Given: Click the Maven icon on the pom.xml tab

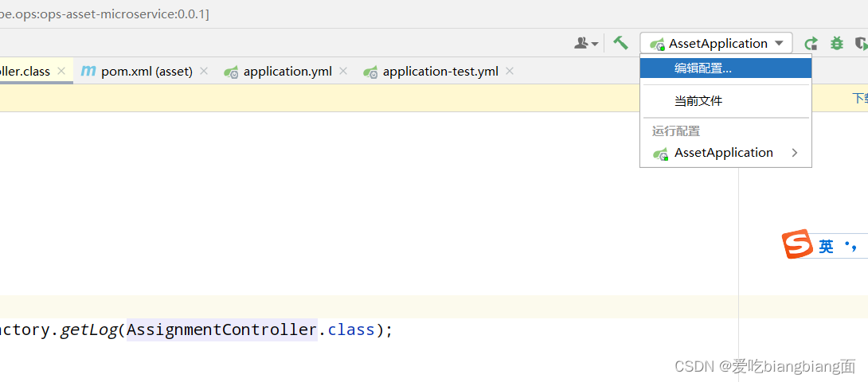Looking at the screenshot, I should pyautogui.click(x=88, y=71).
